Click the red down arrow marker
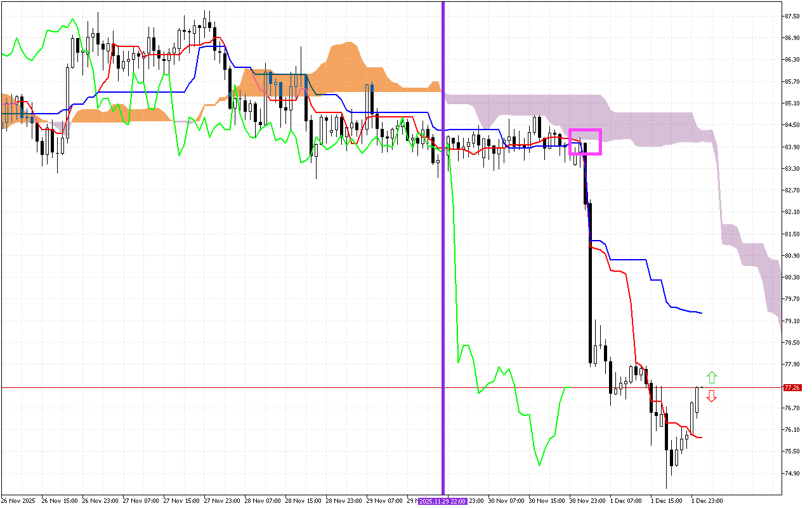 [x=712, y=396]
